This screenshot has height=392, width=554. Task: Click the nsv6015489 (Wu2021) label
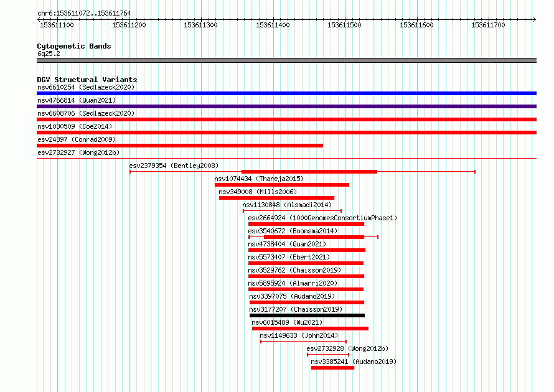coord(287,322)
